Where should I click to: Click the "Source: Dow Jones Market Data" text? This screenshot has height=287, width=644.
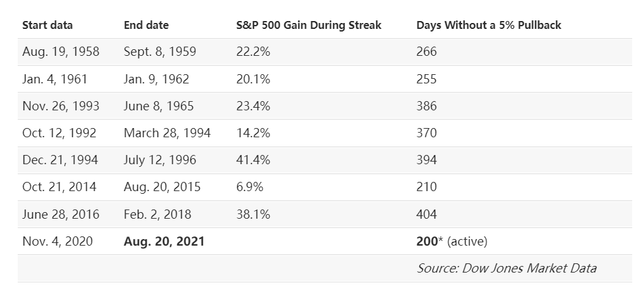tap(506, 268)
